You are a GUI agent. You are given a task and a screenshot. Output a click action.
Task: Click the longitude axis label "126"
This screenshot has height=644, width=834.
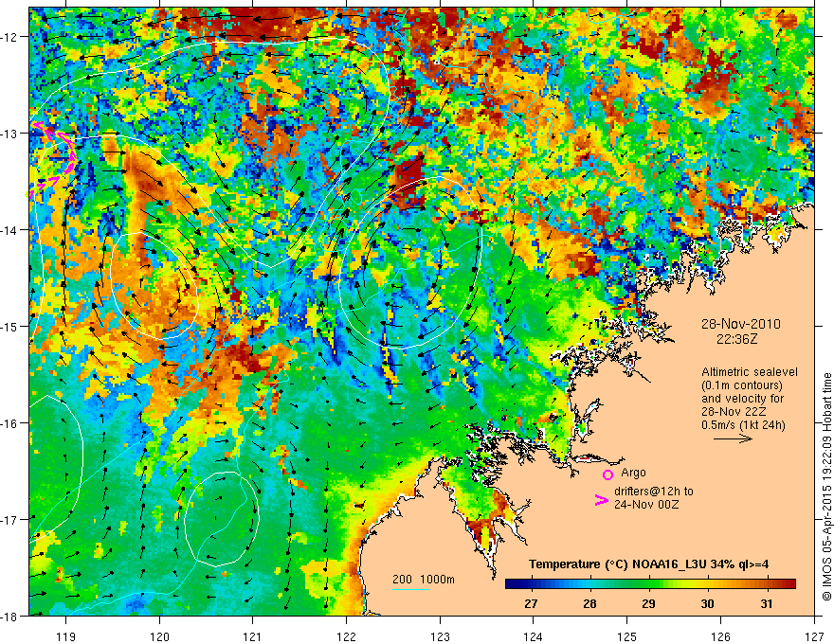point(720,636)
